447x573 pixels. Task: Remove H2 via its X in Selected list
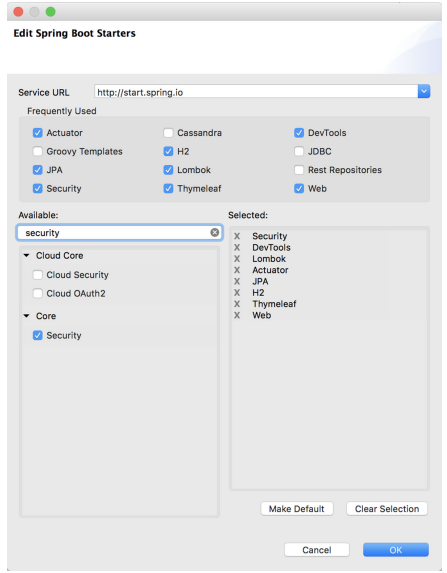[237, 293]
